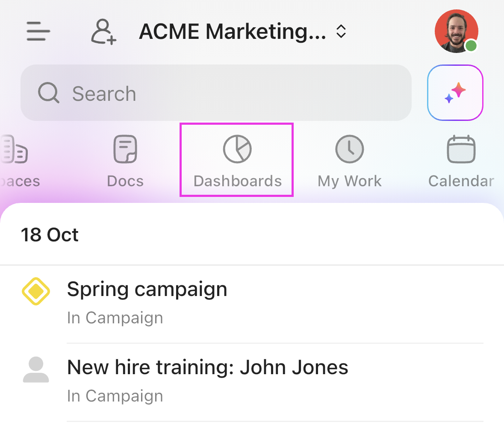
Task: Click the Dashboards pie chart icon
Action: [x=237, y=149]
